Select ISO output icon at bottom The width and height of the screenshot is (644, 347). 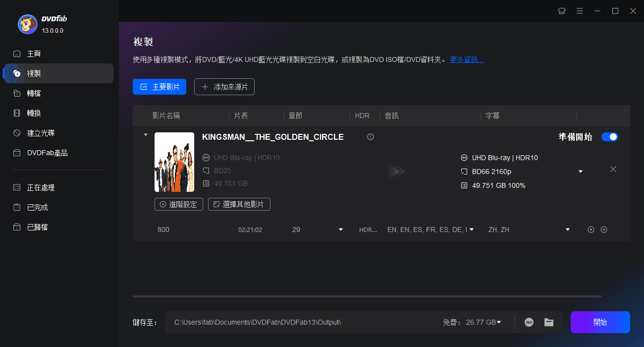[x=529, y=322]
